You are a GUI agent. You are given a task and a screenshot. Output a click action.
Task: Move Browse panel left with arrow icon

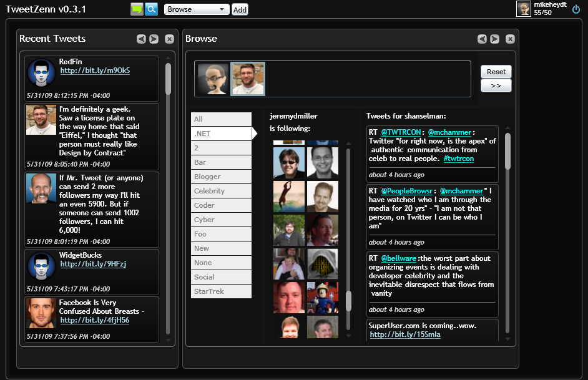pos(482,39)
